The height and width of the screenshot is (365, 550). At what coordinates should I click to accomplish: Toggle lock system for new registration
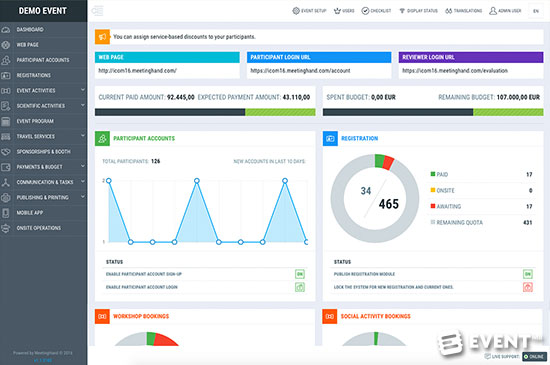[528, 287]
